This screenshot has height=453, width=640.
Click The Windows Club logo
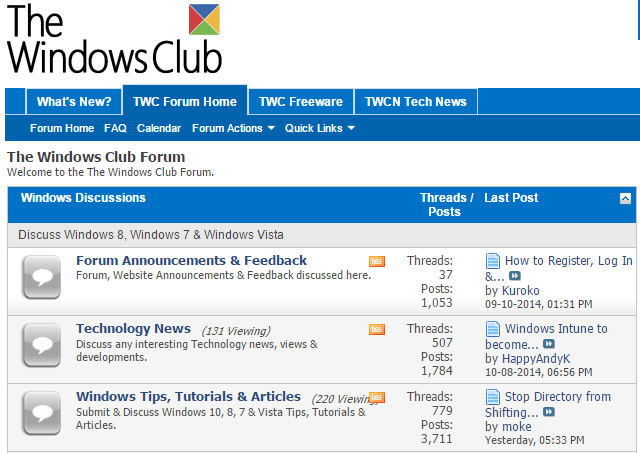[114, 39]
